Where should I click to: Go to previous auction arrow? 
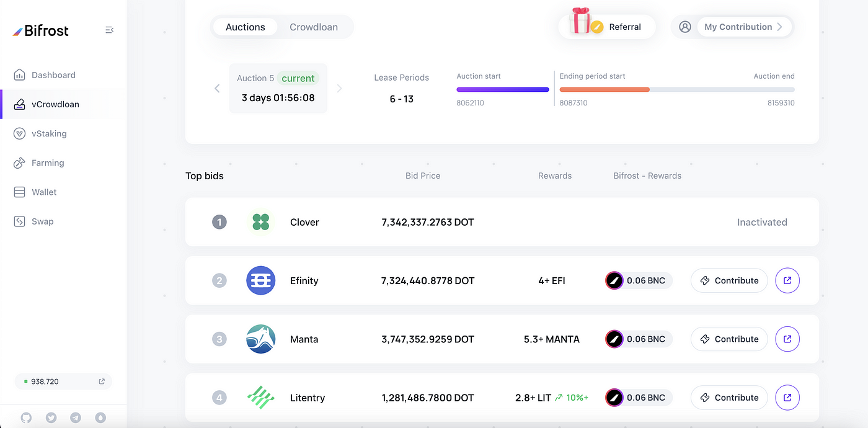(217, 89)
